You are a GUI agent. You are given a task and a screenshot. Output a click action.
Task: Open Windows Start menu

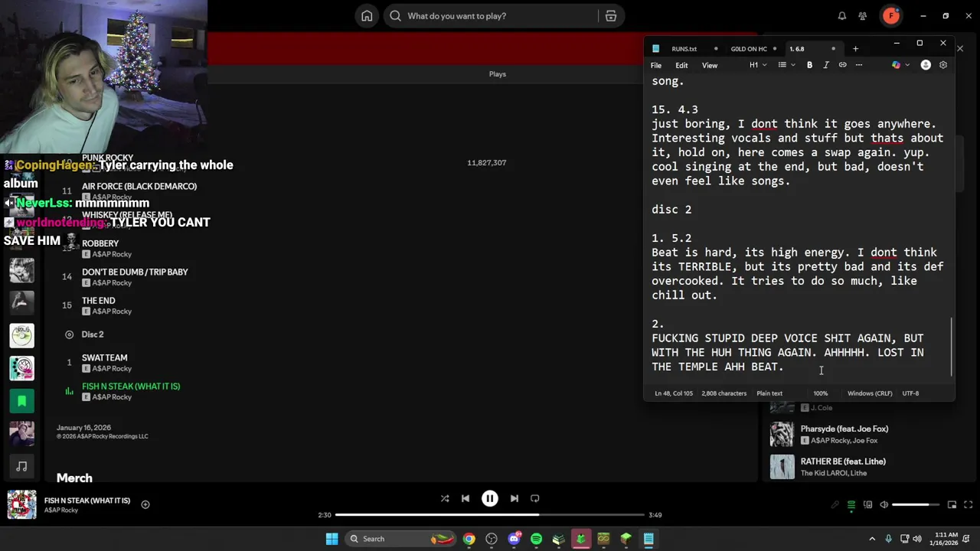(332, 539)
